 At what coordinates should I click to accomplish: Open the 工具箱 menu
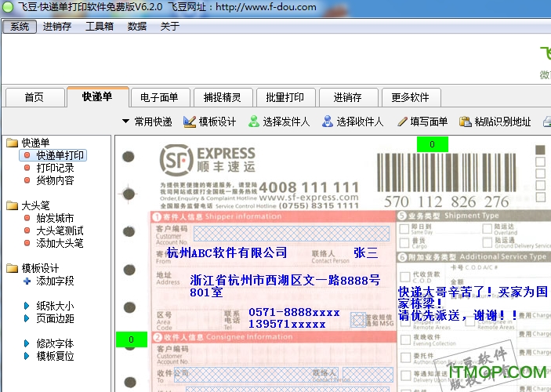pyautogui.click(x=100, y=27)
